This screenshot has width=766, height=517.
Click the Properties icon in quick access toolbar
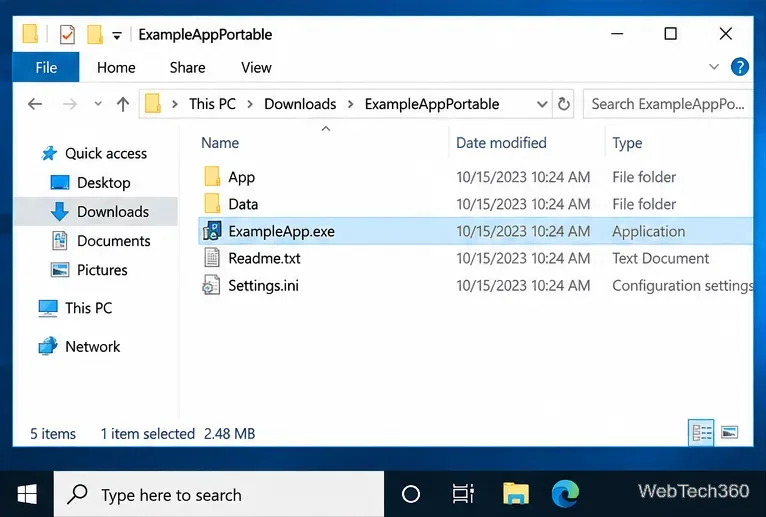point(67,35)
